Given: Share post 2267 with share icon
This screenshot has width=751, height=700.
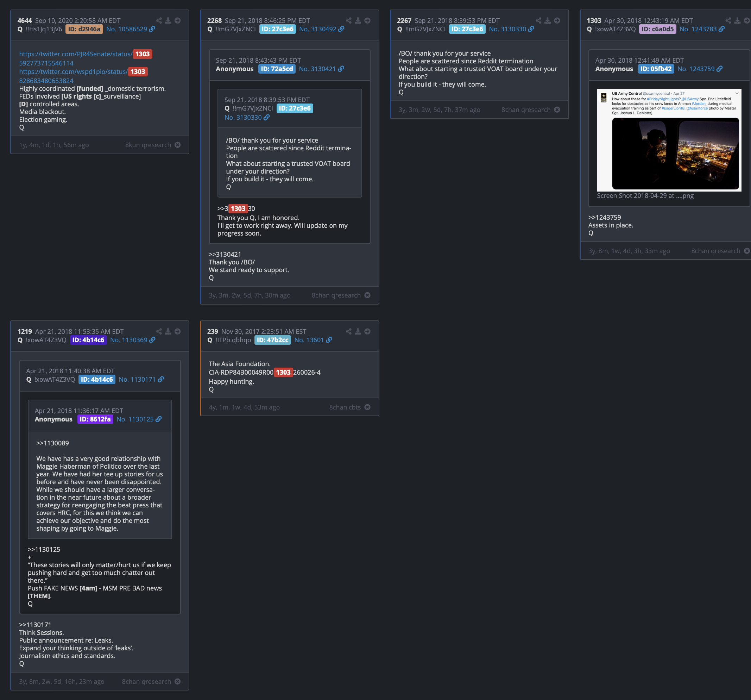Looking at the screenshot, I should tap(538, 20).
